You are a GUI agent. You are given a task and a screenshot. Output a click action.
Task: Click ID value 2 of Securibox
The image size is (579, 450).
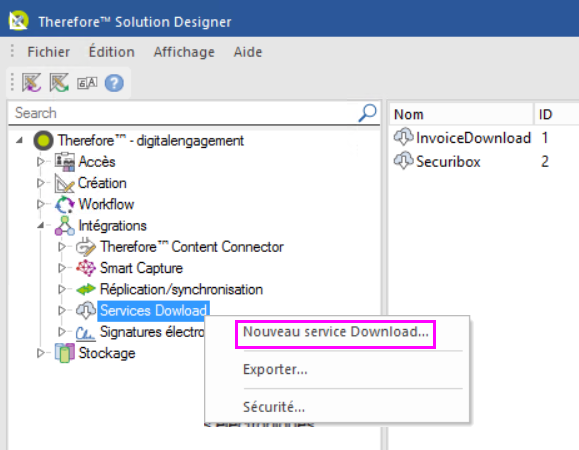click(x=545, y=162)
